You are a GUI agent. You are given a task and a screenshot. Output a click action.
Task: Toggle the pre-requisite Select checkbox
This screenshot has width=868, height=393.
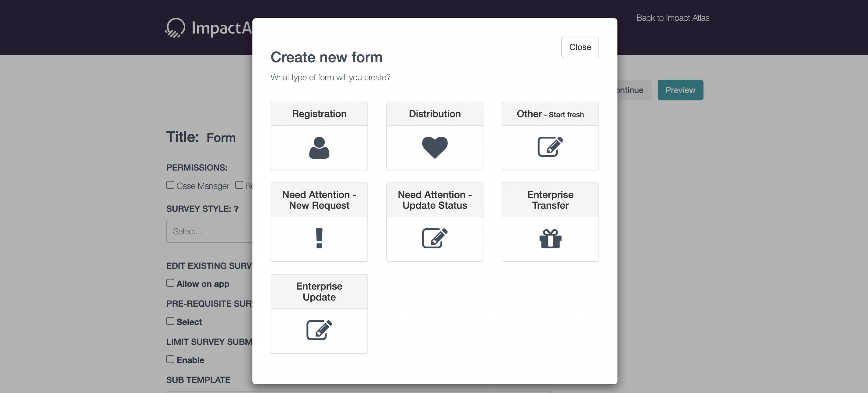pyautogui.click(x=170, y=321)
